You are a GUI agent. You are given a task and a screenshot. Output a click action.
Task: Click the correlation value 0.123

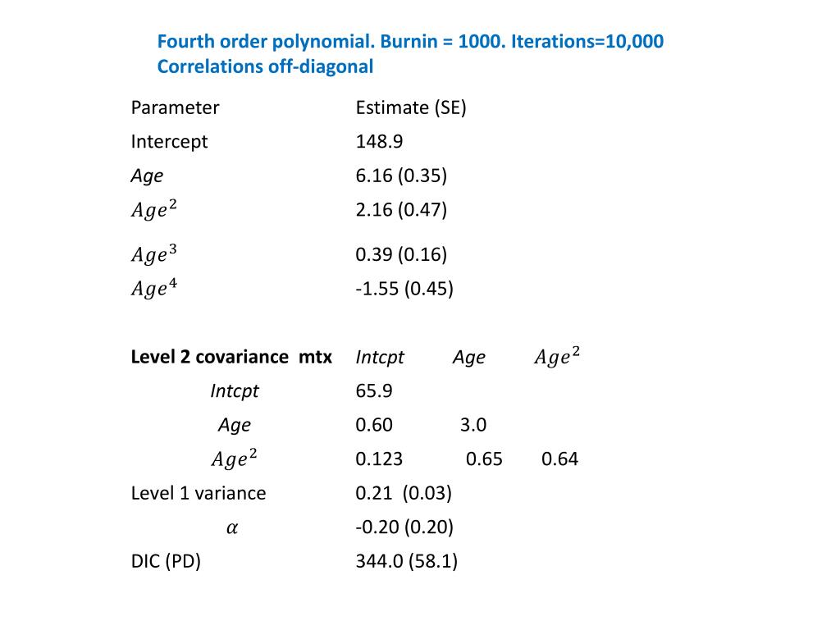(379, 459)
